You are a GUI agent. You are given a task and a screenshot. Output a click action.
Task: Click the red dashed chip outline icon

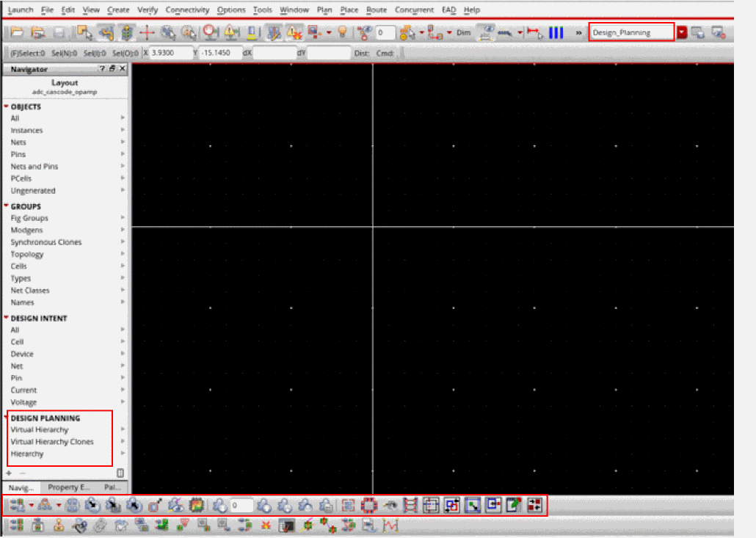369,505
